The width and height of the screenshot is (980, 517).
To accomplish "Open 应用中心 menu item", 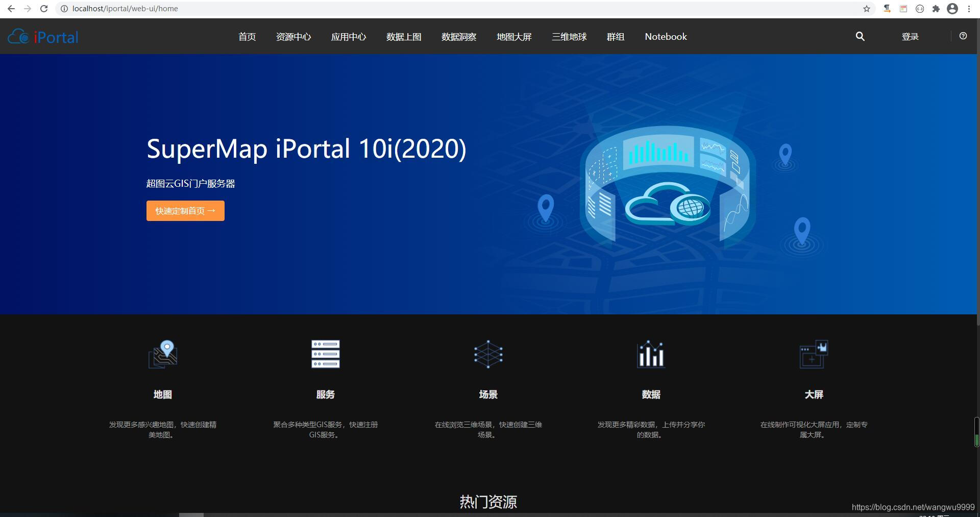I will [349, 37].
